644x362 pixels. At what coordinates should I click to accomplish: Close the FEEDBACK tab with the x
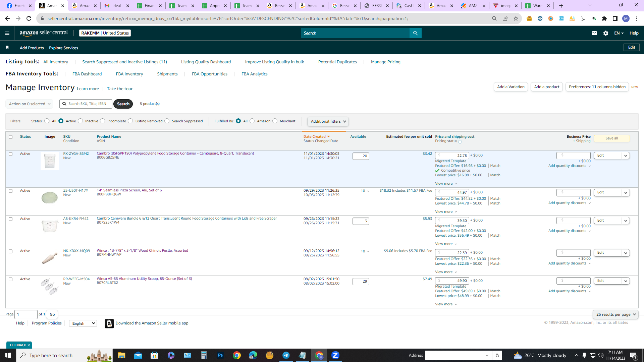click(29, 345)
